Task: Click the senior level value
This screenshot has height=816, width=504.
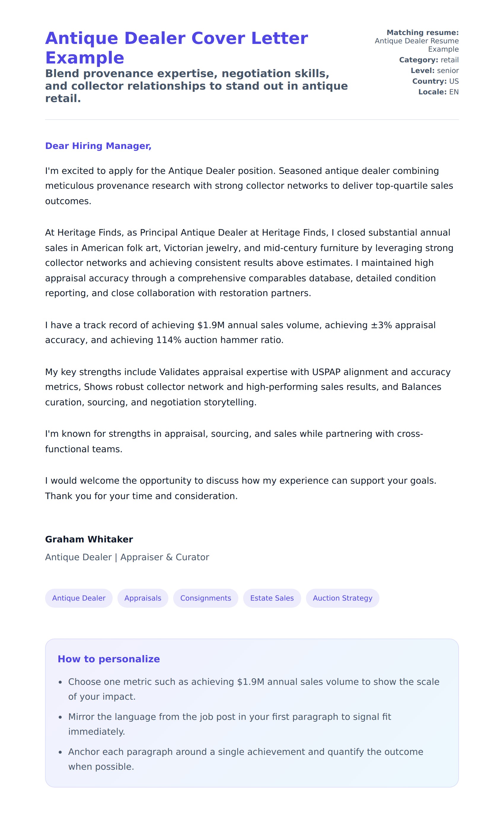Action: pos(448,71)
